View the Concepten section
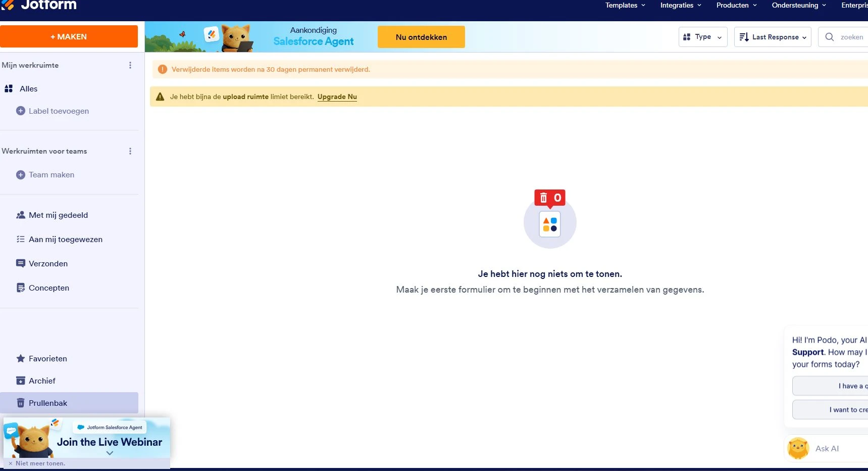The width and height of the screenshot is (868, 471). pos(48,288)
